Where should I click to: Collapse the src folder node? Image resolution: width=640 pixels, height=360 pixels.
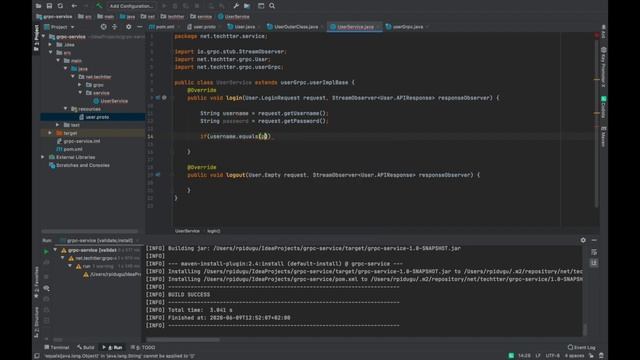click(x=51, y=52)
